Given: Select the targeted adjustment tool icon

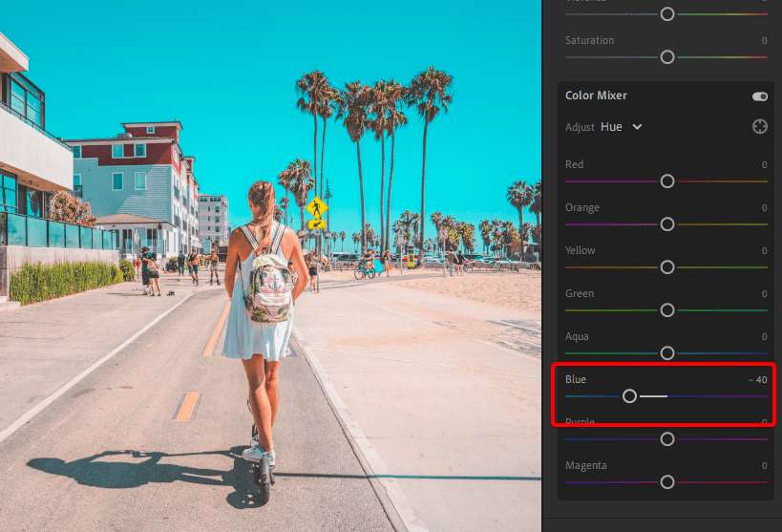Looking at the screenshot, I should 759,127.
